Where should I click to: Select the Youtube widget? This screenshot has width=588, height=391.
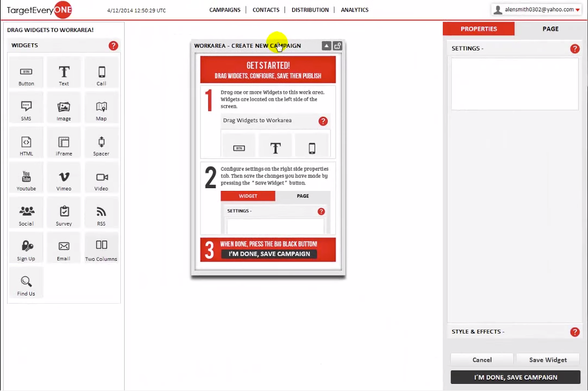[26, 178]
